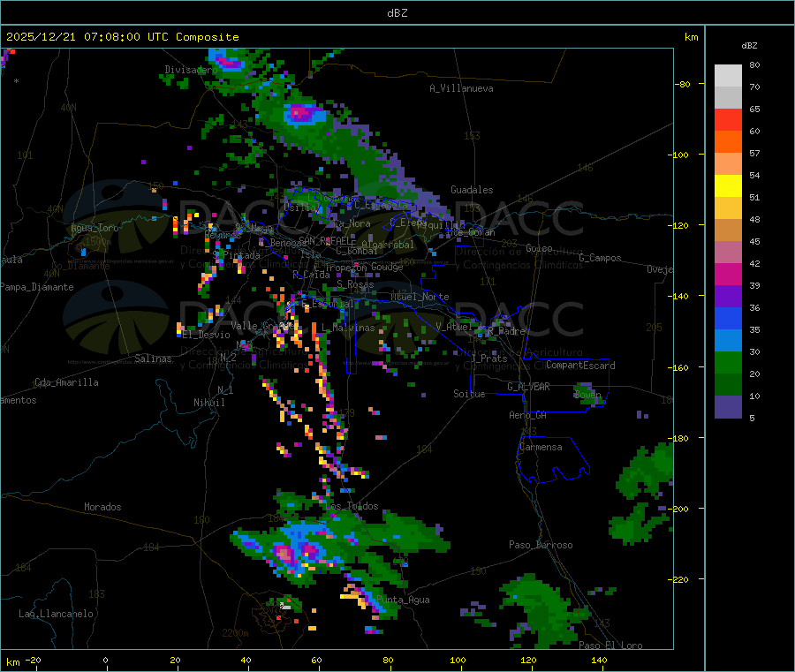Click the dBZ title at top center
Image resolution: width=795 pixels, height=672 pixels.
pos(397,13)
